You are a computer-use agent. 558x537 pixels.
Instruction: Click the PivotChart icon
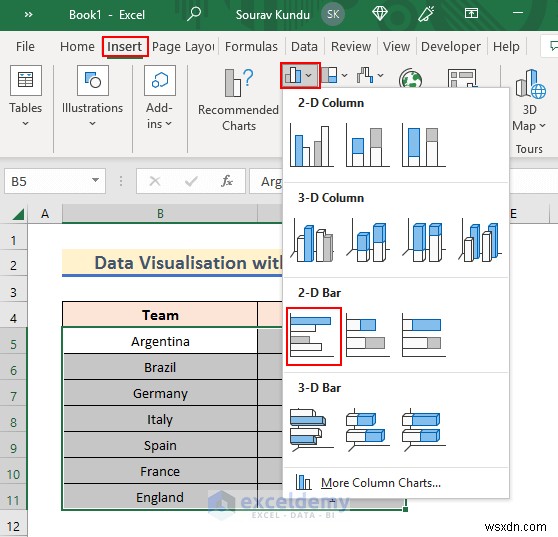click(x=462, y=78)
